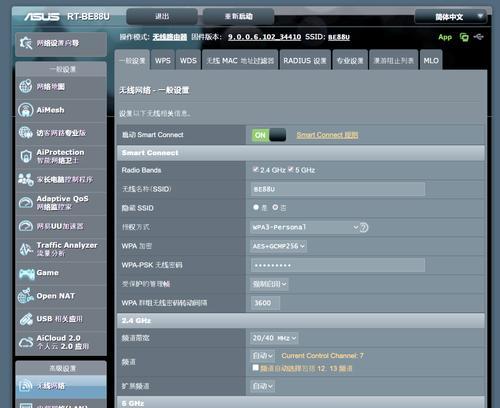Viewport: 500px width, 408px height.
Task: Switch to the WDS tab
Action: coord(188,60)
